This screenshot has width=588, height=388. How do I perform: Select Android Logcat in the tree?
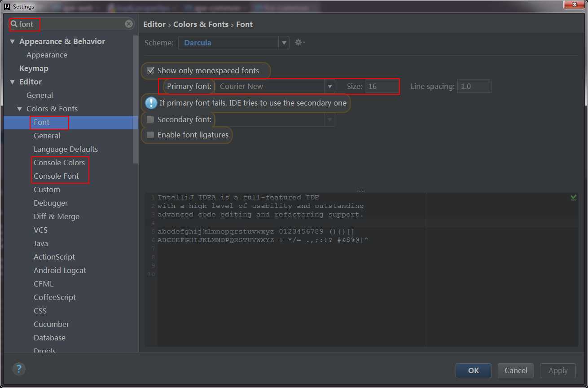[x=60, y=270]
